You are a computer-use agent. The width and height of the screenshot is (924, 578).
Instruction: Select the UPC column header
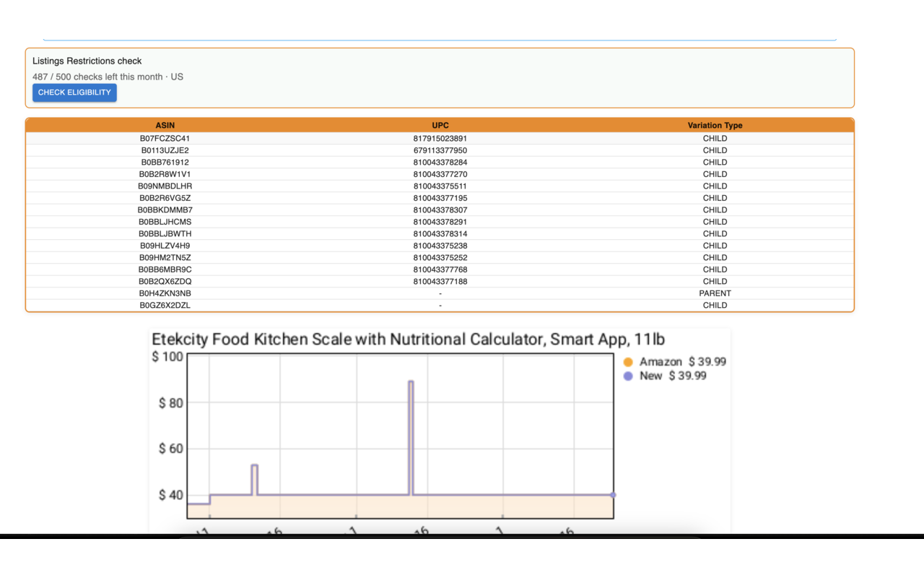point(440,126)
